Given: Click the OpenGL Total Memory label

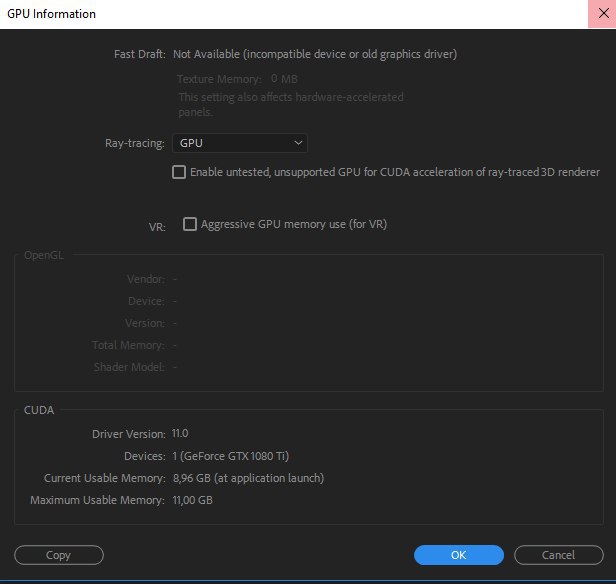Looking at the screenshot, I should [128, 345].
